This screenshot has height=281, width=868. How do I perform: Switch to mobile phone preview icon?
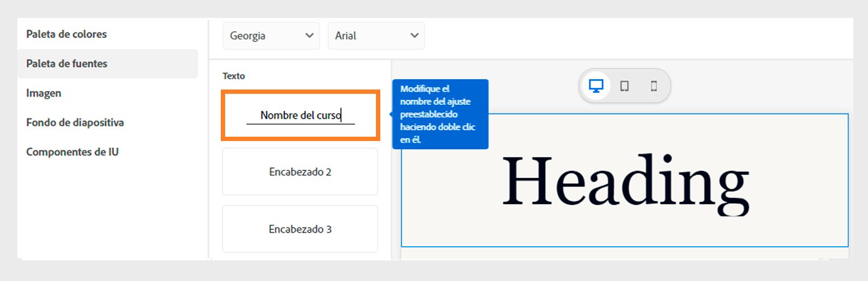(654, 86)
